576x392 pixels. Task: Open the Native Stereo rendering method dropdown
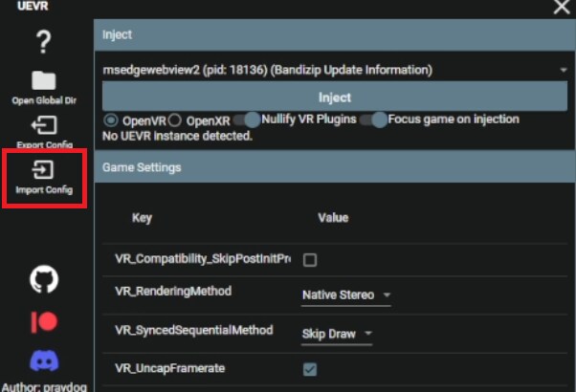[345, 295]
